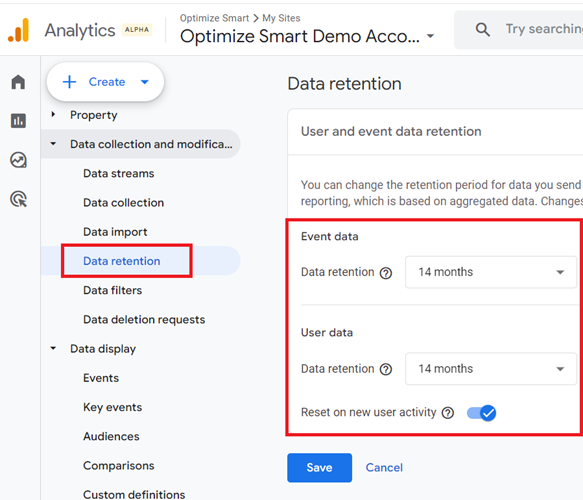This screenshot has width=583, height=500.
Task: Click the search magnifier icon
Action: tap(482, 29)
